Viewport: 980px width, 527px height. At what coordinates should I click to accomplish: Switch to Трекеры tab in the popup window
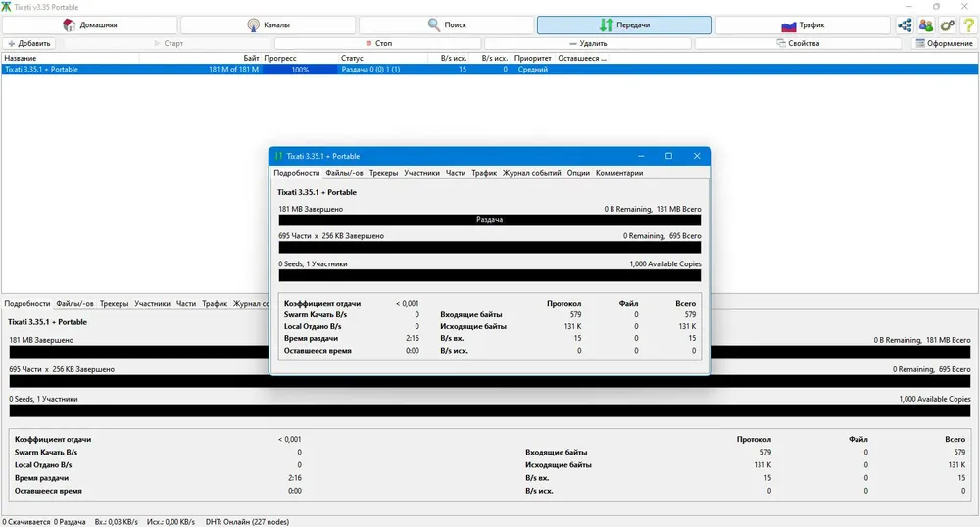point(383,173)
